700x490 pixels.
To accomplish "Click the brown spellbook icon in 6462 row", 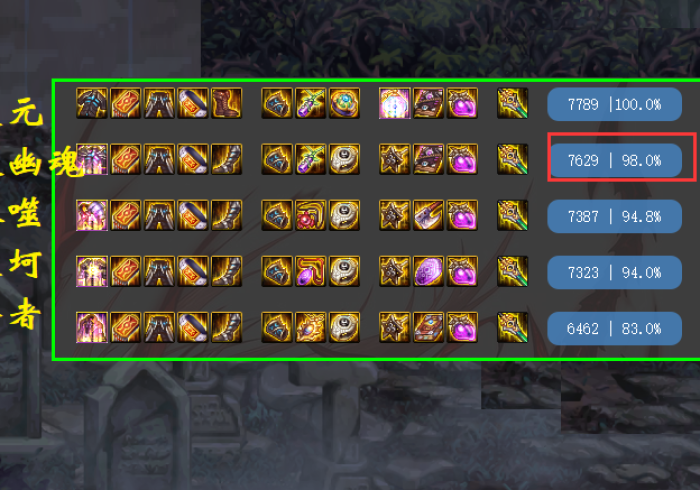I will [x=428, y=327].
